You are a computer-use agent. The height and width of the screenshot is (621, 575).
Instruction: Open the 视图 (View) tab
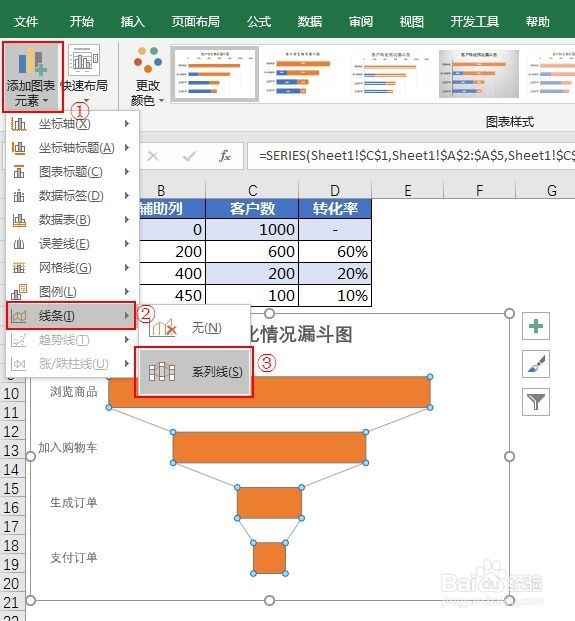pyautogui.click(x=411, y=21)
